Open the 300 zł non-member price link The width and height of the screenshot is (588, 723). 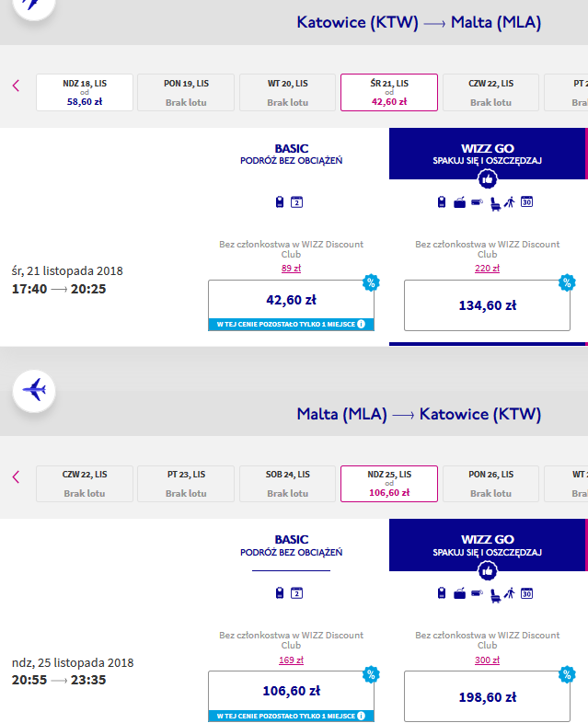[487, 660]
